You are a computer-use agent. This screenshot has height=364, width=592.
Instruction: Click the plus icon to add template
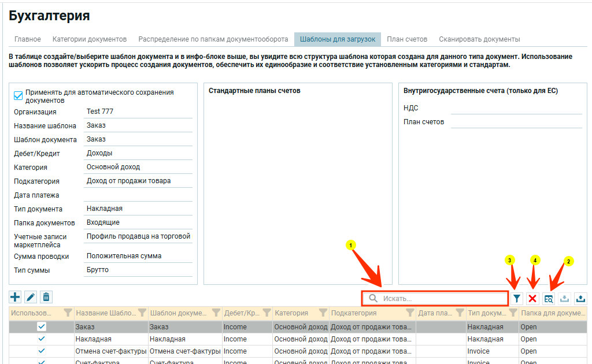pos(15,297)
